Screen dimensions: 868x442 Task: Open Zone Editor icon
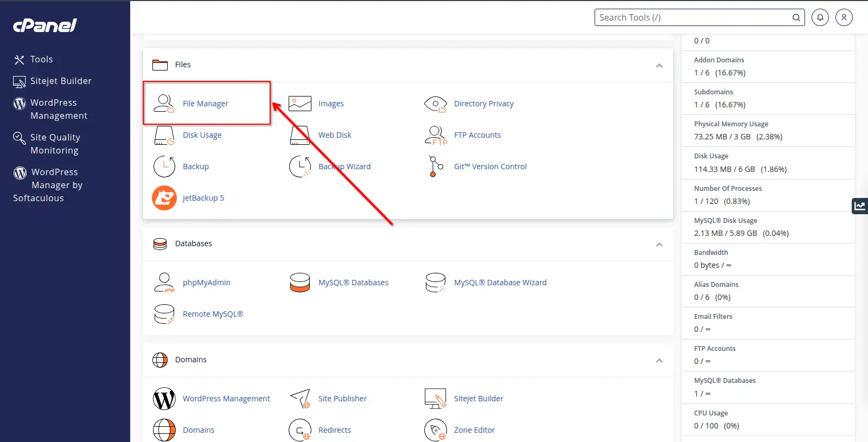[435, 430]
